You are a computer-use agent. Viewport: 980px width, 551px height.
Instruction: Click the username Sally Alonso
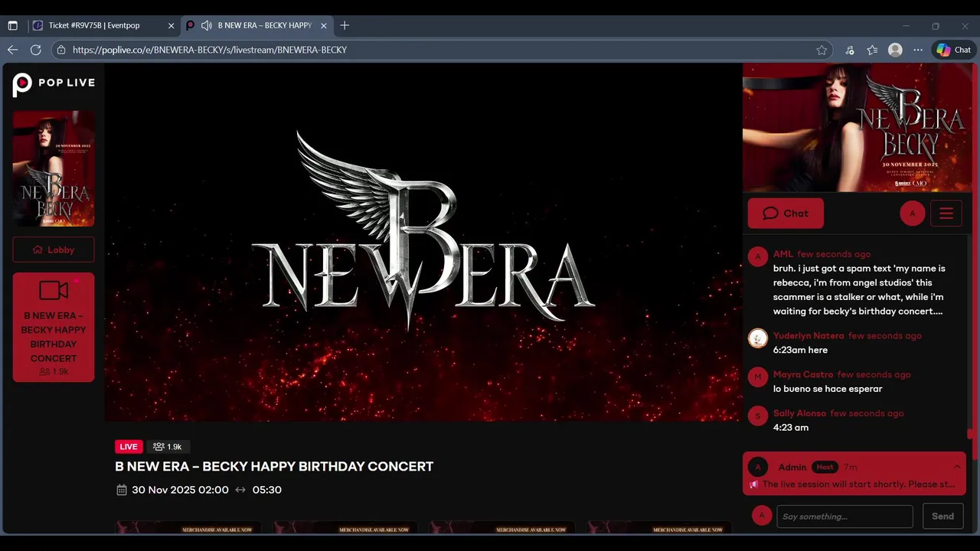click(x=800, y=413)
